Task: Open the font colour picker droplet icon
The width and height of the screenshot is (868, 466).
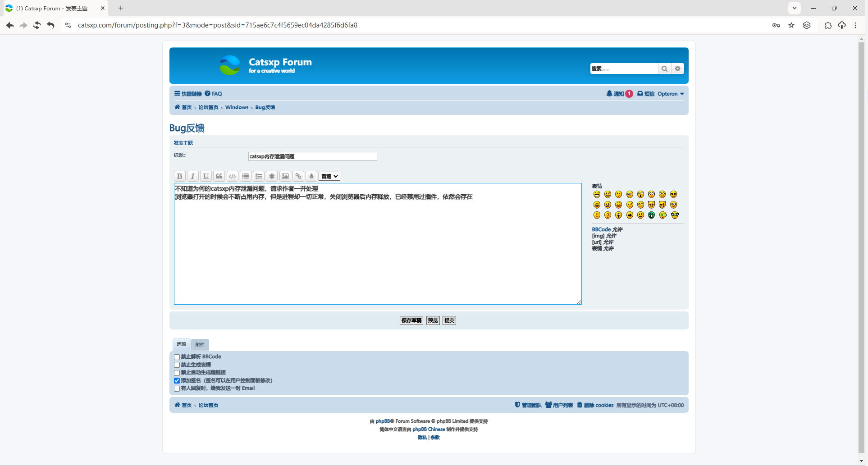Action: click(311, 176)
